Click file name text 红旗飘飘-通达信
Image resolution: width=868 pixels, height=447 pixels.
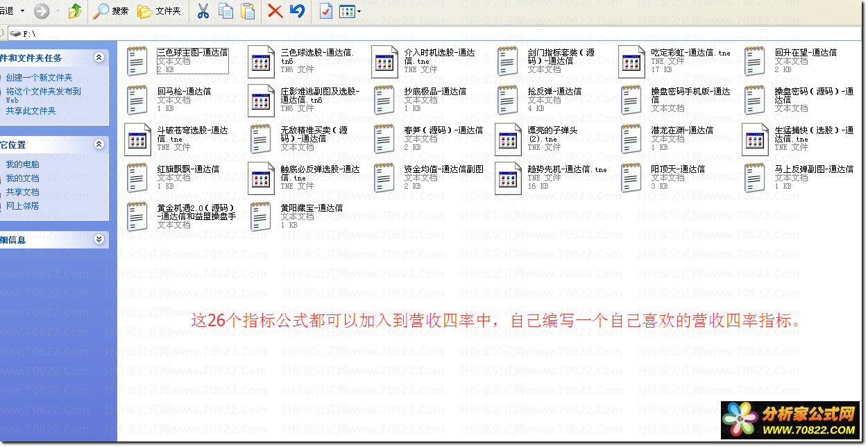point(188,169)
